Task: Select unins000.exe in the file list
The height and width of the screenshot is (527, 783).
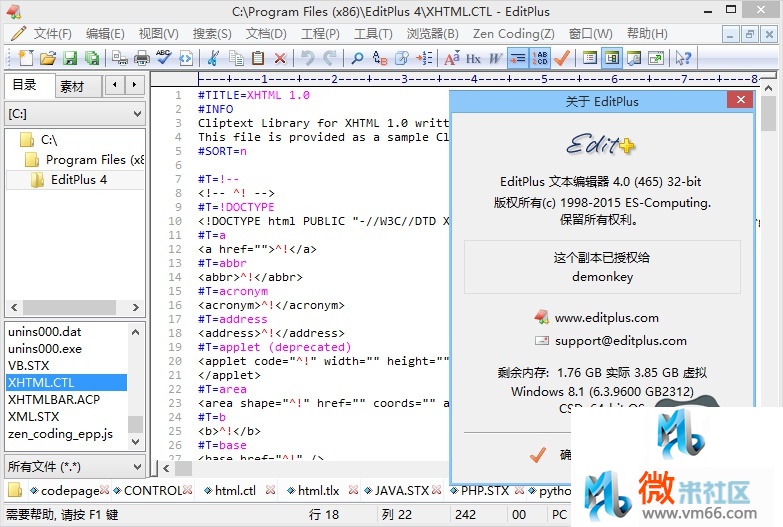Action: point(45,349)
